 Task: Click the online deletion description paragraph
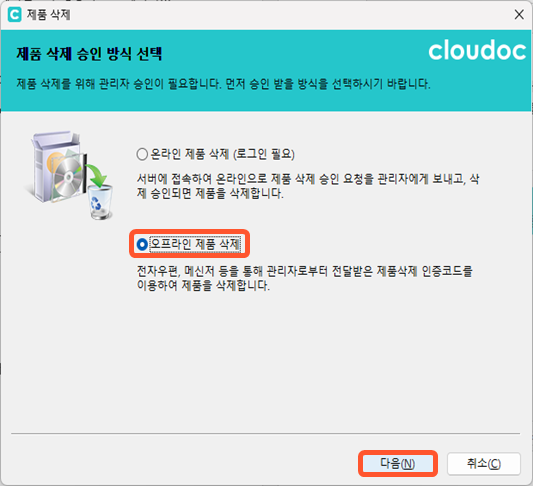[x=308, y=186]
